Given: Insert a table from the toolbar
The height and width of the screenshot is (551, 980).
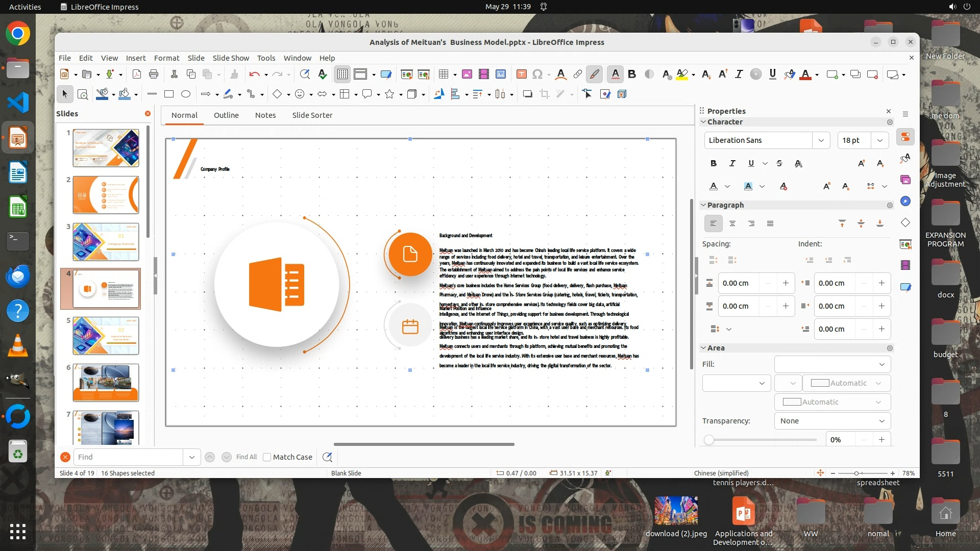Looking at the screenshot, I should click(444, 74).
